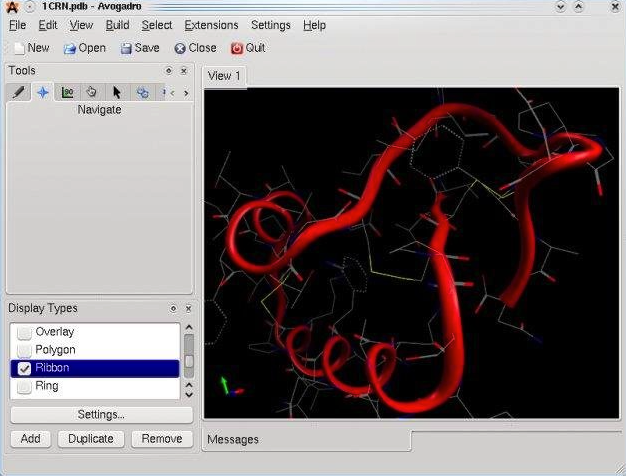
Task: Click the Quit toolbar button
Action: coord(248,48)
